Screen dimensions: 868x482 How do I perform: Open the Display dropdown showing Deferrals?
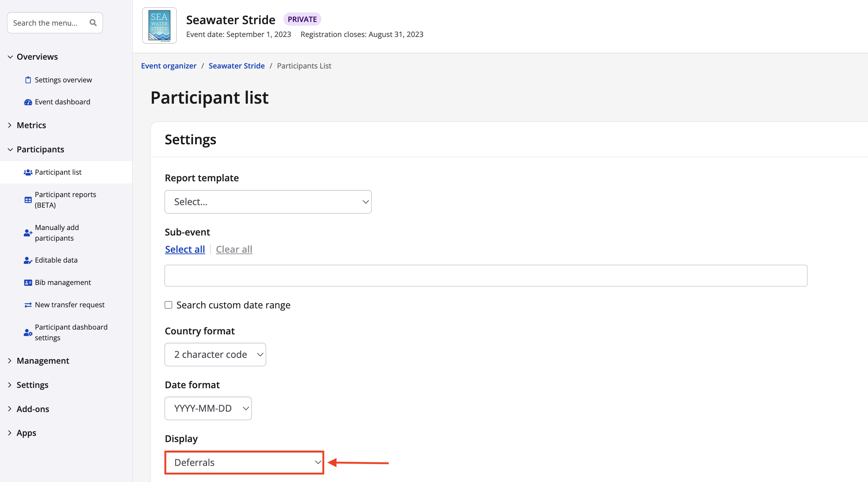coord(244,463)
